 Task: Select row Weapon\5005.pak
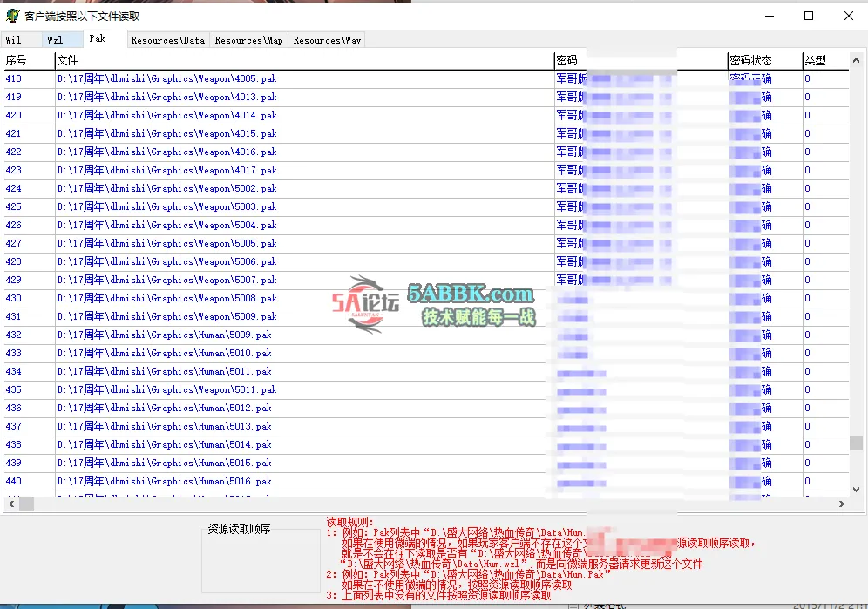pos(426,243)
